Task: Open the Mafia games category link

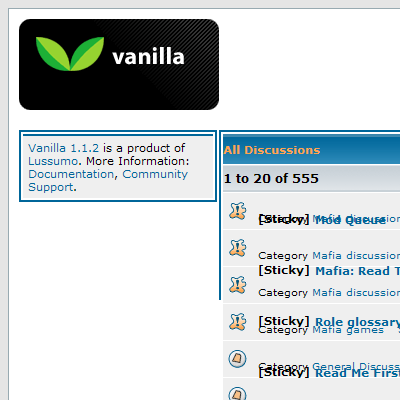Action: 348,330
